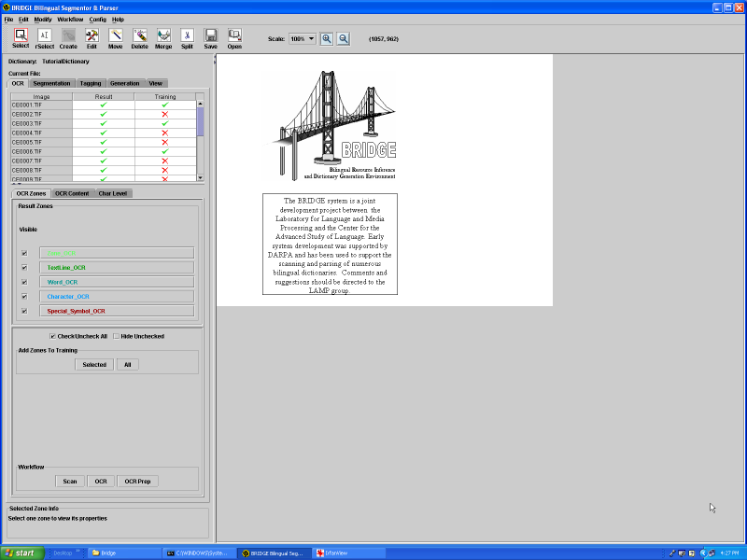Click the Scan workflow button
Screen dimensions: 747x560
point(70,482)
